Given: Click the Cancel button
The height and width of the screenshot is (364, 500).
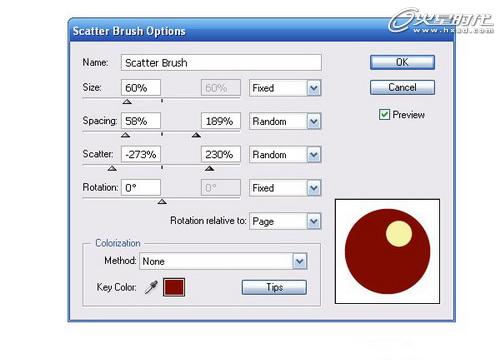Looking at the screenshot, I should pos(402,87).
